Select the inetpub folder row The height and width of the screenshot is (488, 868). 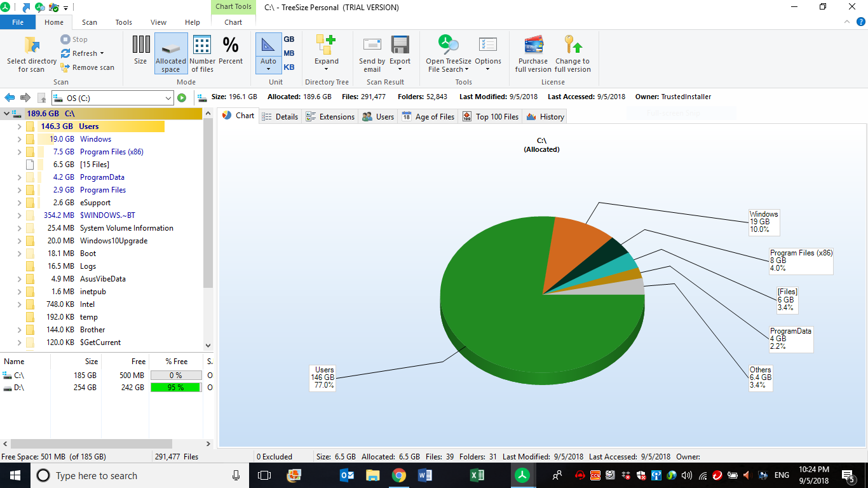point(102,292)
